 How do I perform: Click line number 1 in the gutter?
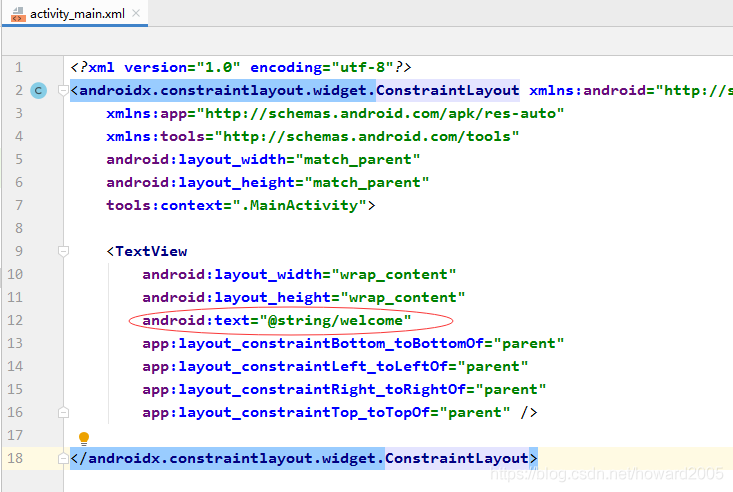pos(18,67)
